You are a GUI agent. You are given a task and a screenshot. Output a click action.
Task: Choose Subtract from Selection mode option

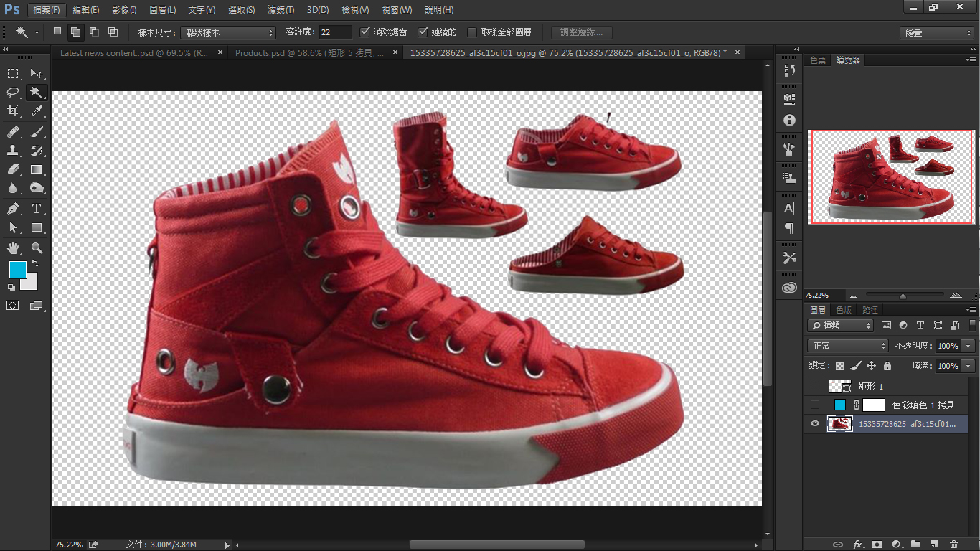pos(94,32)
